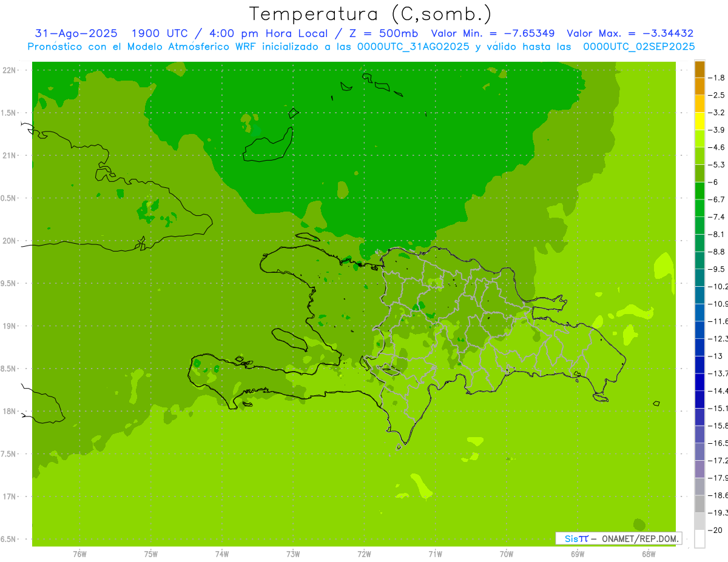Pick the yellow legend band between -3.2 and -3.9
The width and height of the screenshot is (728, 562).
click(699, 121)
